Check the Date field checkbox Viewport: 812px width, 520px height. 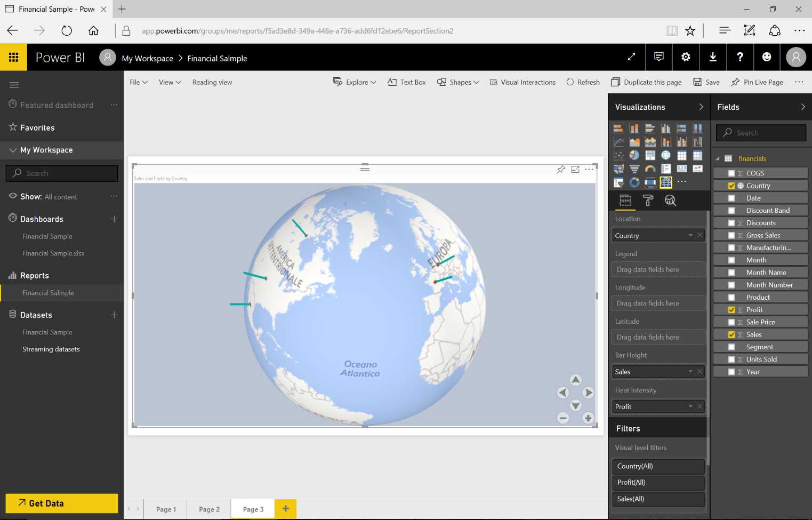click(x=731, y=198)
